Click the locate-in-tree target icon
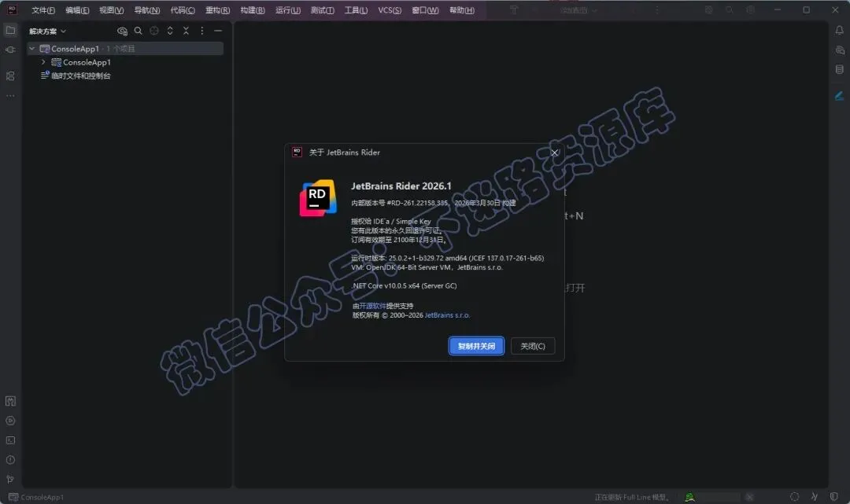The image size is (850, 504). point(154,31)
